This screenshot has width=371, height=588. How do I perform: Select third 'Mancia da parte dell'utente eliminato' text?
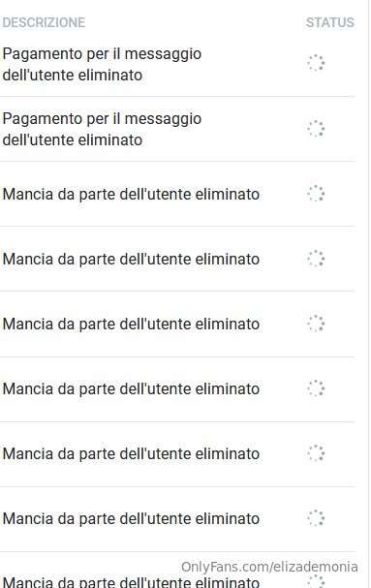131,324
